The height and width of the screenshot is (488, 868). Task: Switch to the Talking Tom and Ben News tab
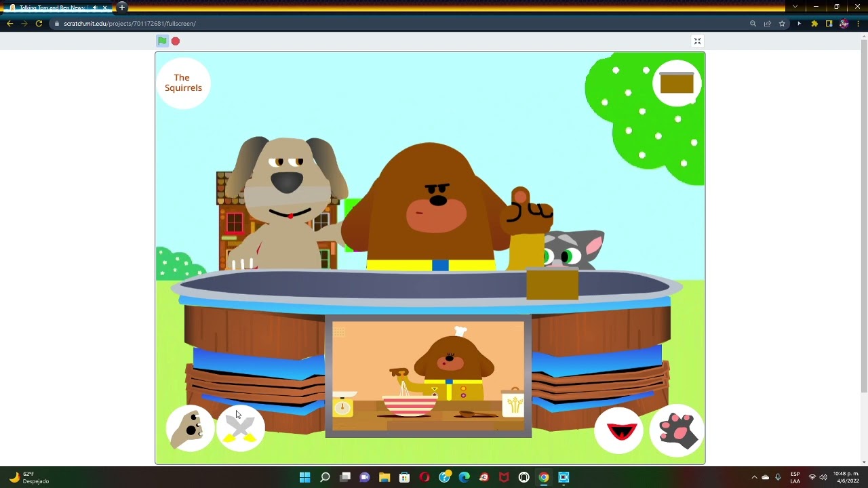pos(58,7)
